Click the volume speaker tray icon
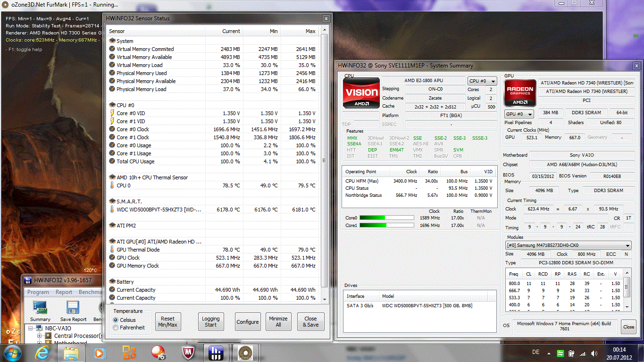Image resolution: width=644 pixels, height=362 pixels. point(595,354)
